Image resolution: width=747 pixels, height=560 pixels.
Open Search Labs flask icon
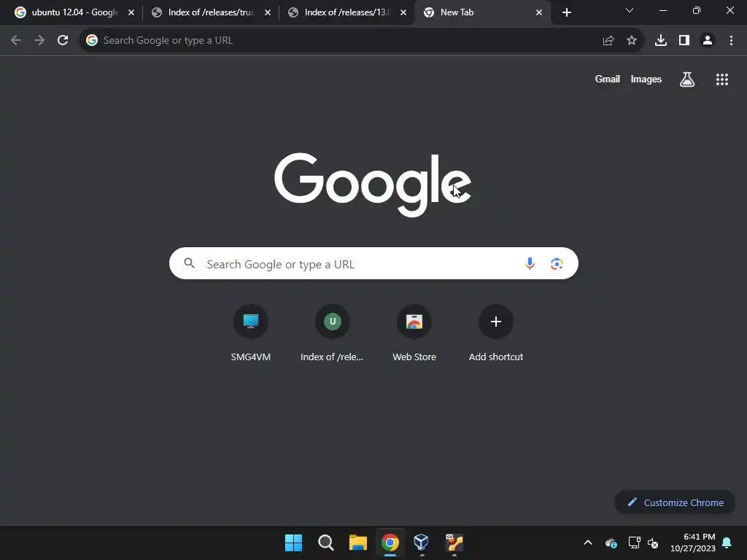pyautogui.click(x=686, y=79)
